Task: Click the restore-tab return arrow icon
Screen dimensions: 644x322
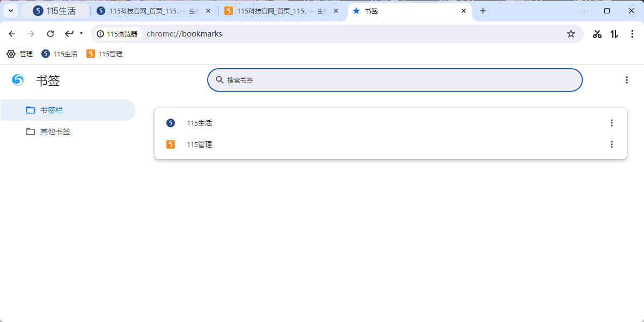Action: (x=69, y=34)
